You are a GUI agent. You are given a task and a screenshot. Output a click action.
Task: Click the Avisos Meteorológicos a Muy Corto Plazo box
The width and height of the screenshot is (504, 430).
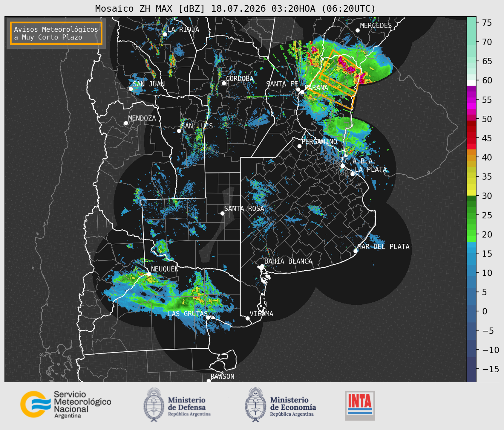(x=56, y=33)
